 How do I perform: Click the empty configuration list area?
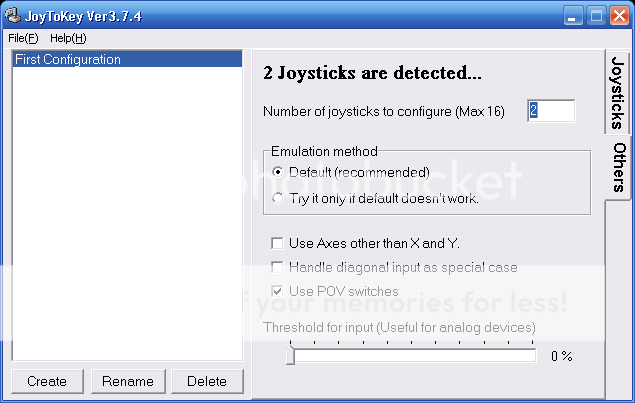tap(127, 220)
